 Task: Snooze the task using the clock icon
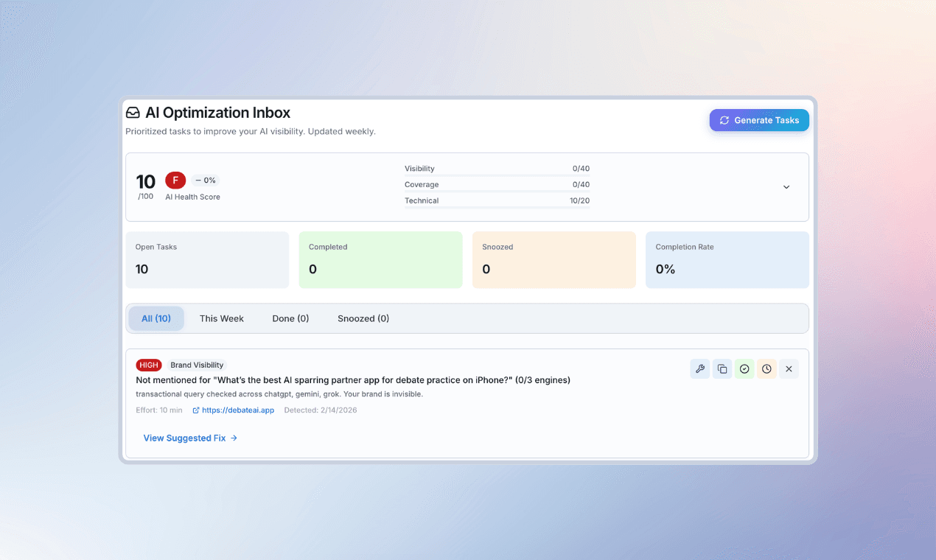766,368
